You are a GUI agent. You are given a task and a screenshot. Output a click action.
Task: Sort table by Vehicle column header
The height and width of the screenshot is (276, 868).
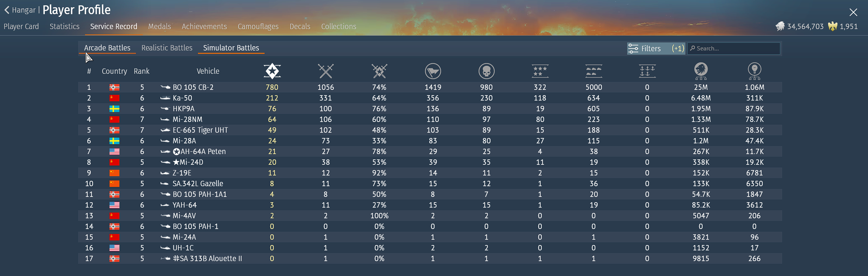click(x=208, y=71)
